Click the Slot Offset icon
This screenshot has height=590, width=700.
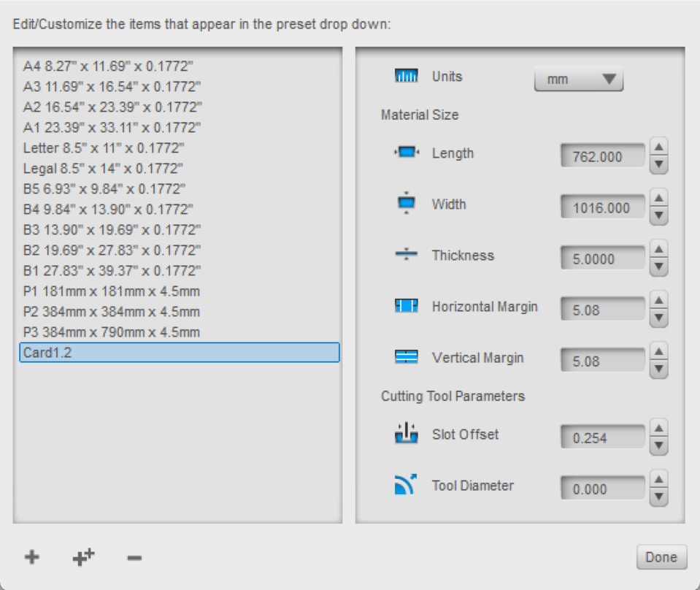click(x=405, y=434)
